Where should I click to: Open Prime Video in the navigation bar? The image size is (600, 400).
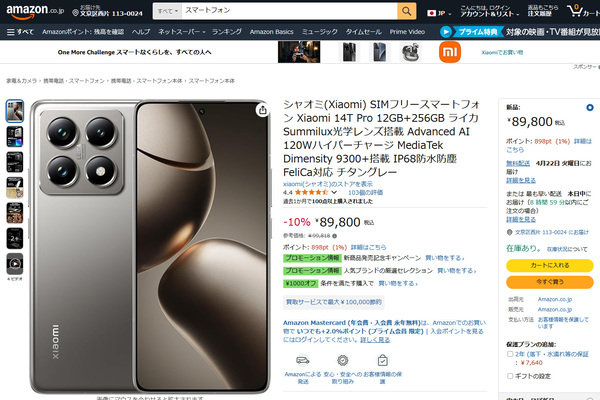tap(407, 32)
